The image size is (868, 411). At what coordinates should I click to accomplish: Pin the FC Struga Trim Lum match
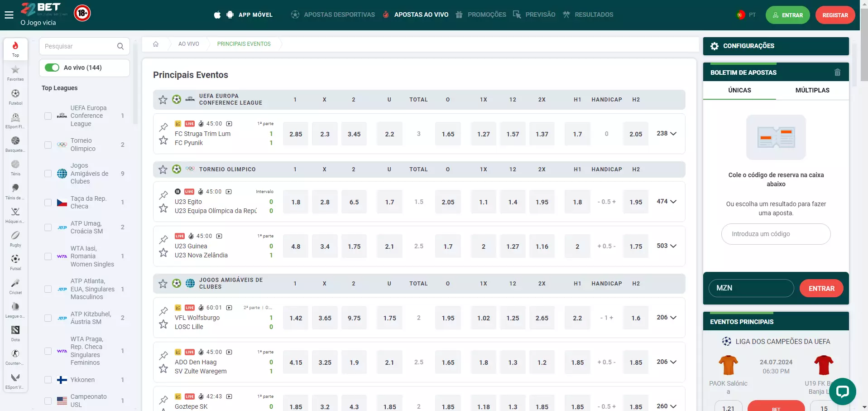coord(163,127)
